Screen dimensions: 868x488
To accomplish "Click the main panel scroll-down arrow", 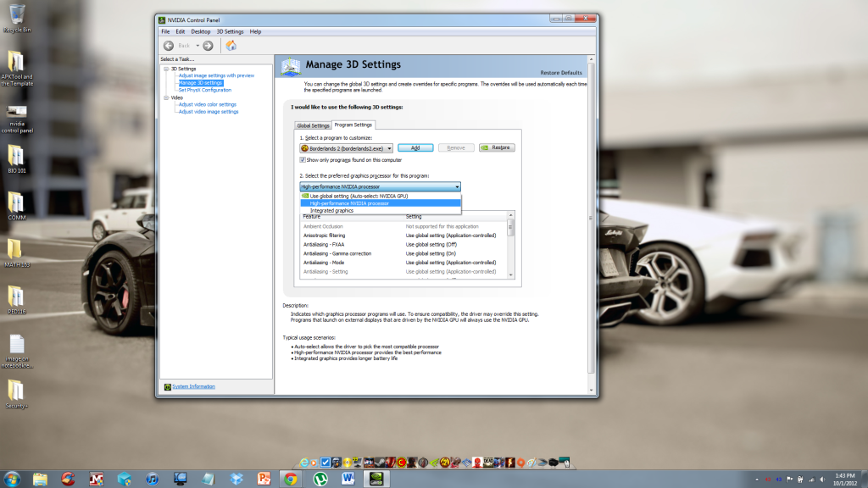I will 591,390.
